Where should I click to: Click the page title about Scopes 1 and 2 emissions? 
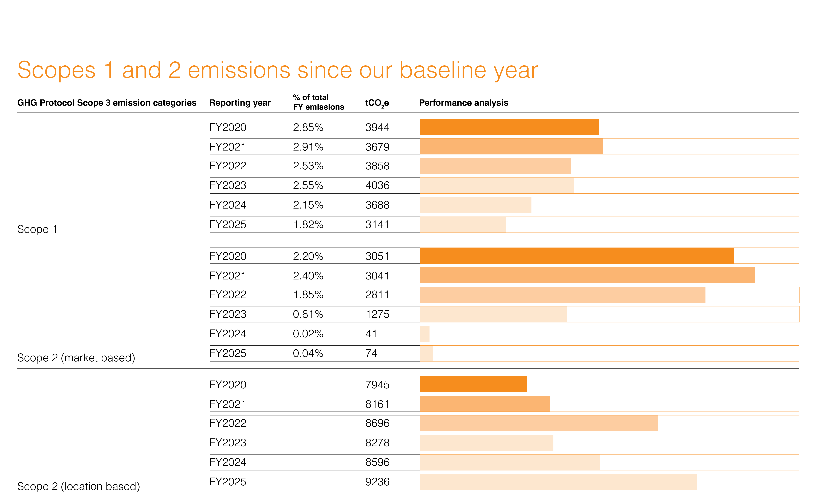pyautogui.click(x=277, y=70)
